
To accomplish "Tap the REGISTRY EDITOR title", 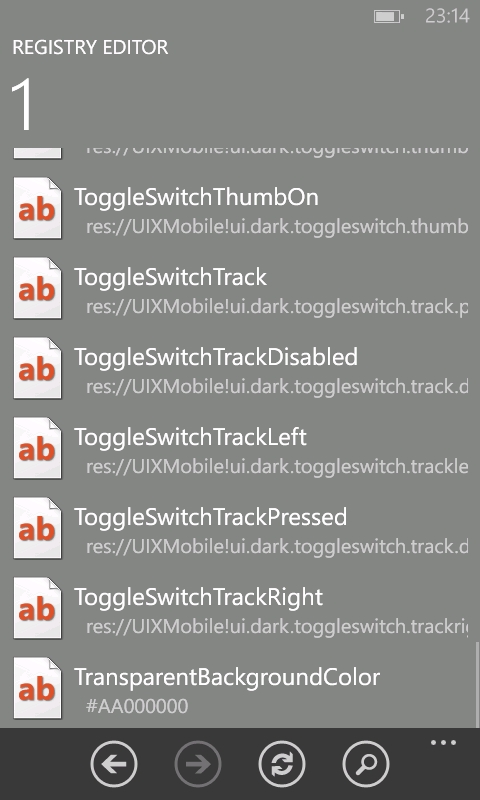I will point(90,47).
